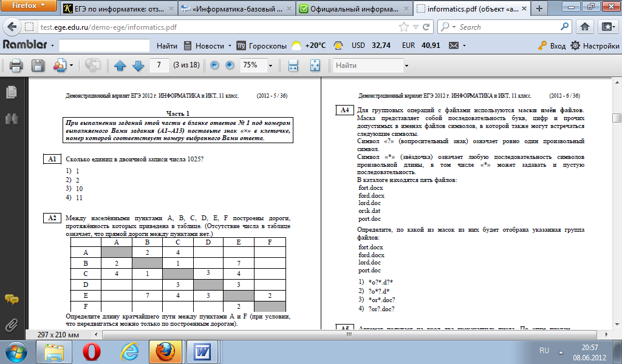Viewport: 622px width, 364px height.
Task: Switch to the 'Официальный информа...' tab
Action: [354, 8]
